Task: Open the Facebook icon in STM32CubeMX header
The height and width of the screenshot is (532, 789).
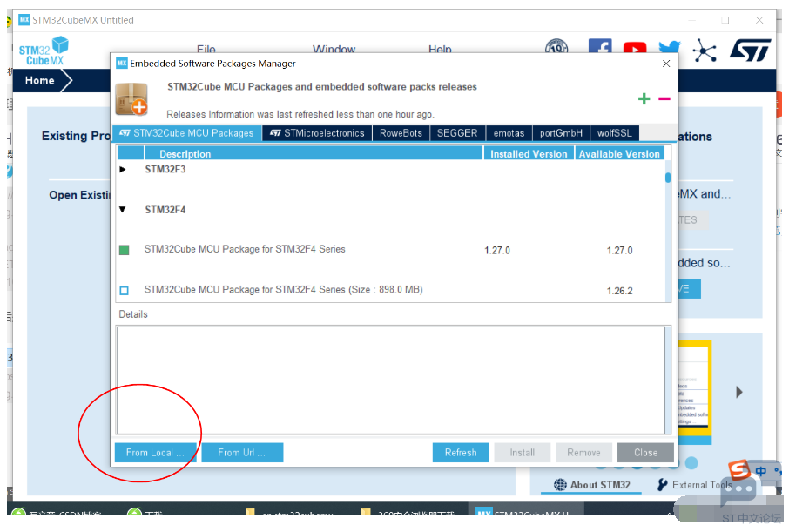Action: pyautogui.click(x=600, y=47)
